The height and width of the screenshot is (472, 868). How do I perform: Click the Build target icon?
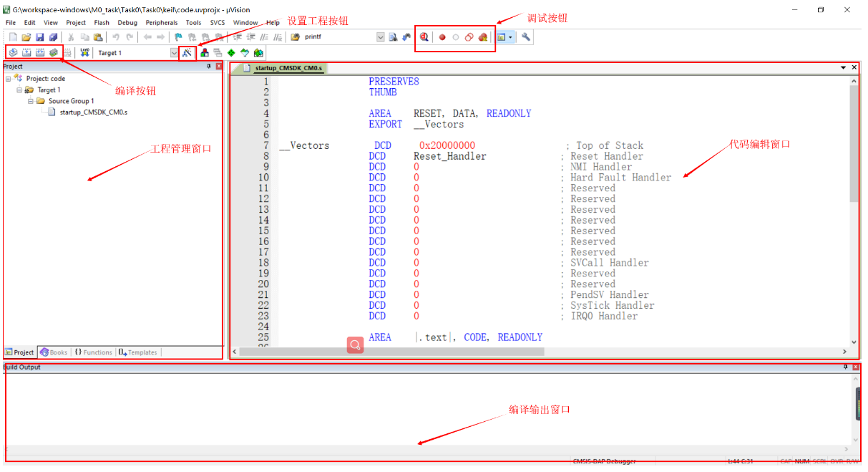pos(26,52)
